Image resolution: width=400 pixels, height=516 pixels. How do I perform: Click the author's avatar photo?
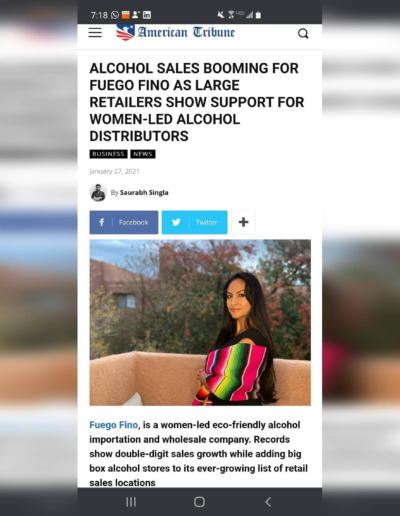98,193
